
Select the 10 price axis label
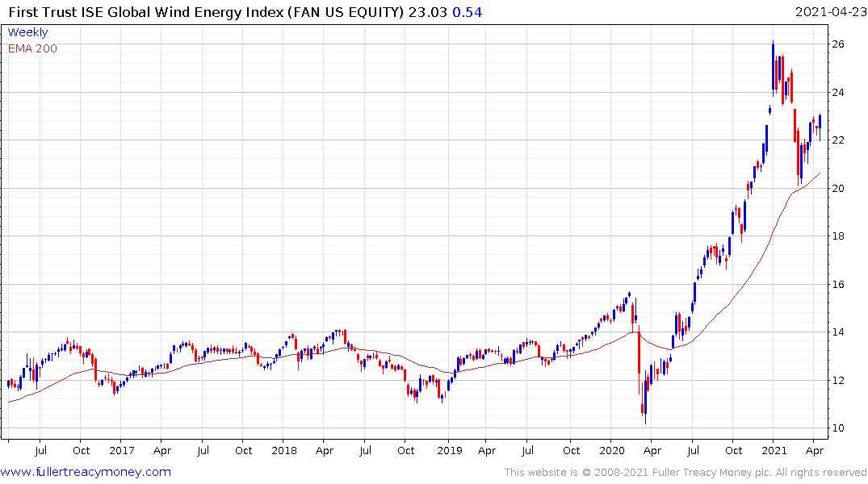838,428
